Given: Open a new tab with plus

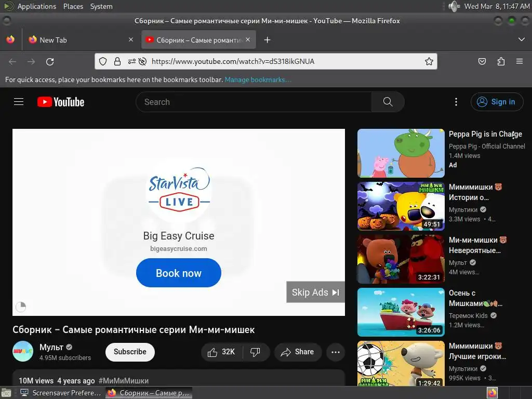Looking at the screenshot, I should click(x=268, y=40).
